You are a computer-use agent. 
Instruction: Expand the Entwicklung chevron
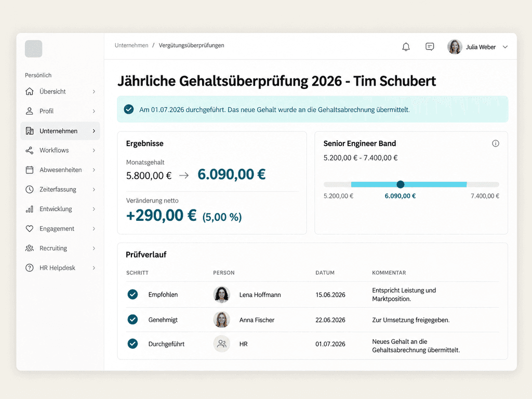click(94, 209)
